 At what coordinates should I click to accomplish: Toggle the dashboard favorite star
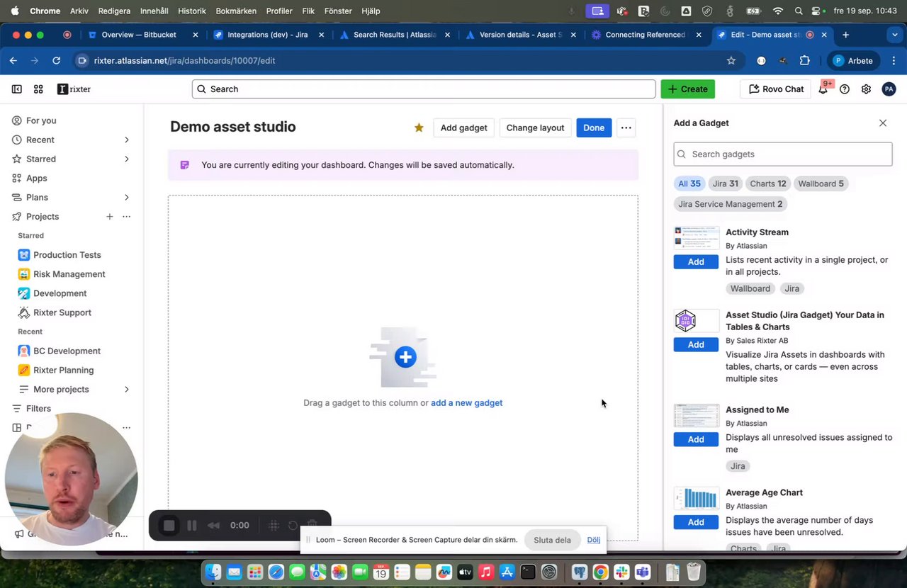coord(419,128)
